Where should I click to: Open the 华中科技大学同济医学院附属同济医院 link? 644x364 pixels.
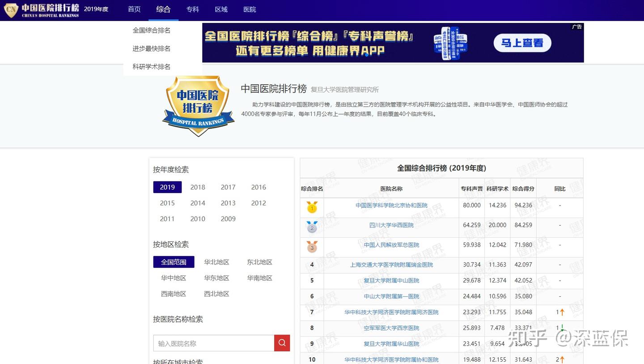pyautogui.click(x=391, y=312)
